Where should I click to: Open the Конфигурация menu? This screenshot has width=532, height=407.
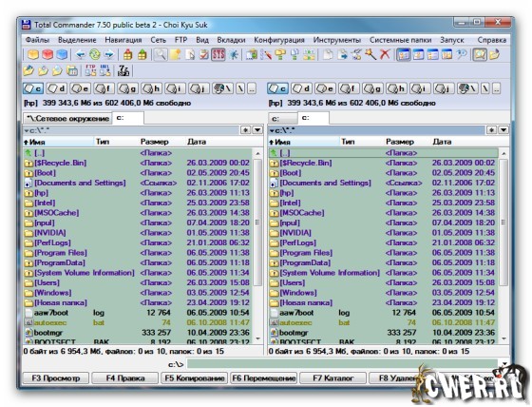(x=279, y=40)
